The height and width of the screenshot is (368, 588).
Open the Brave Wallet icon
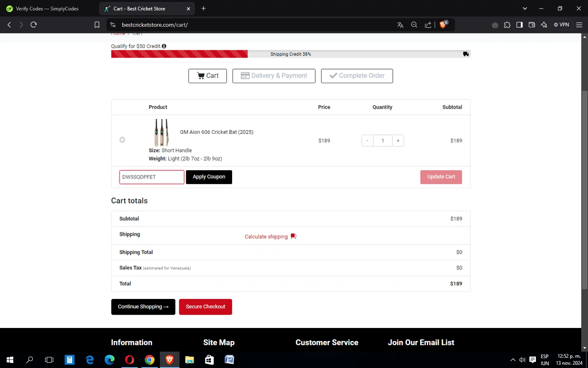click(532, 25)
